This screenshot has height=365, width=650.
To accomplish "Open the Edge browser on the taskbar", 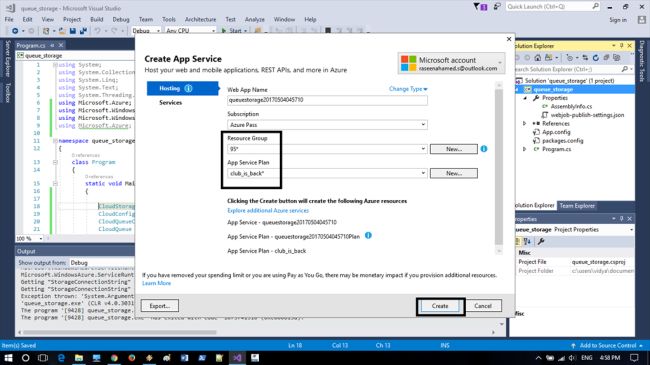I will (x=61, y=358).
